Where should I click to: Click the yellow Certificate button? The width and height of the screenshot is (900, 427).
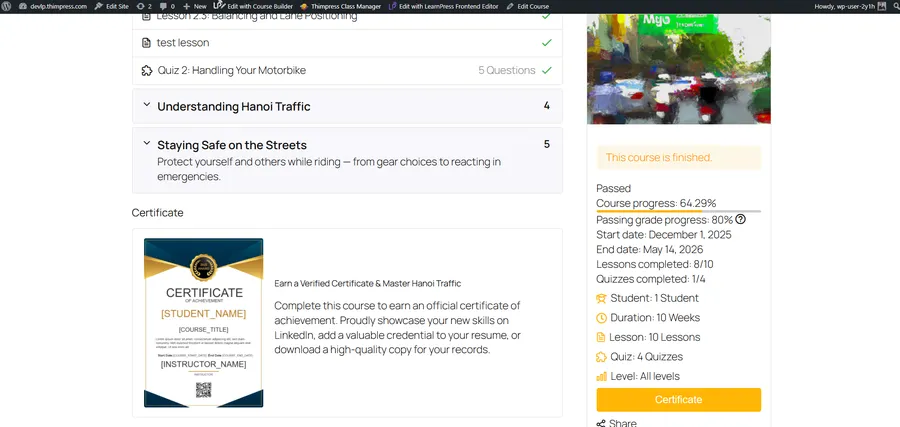coord(678,399)
